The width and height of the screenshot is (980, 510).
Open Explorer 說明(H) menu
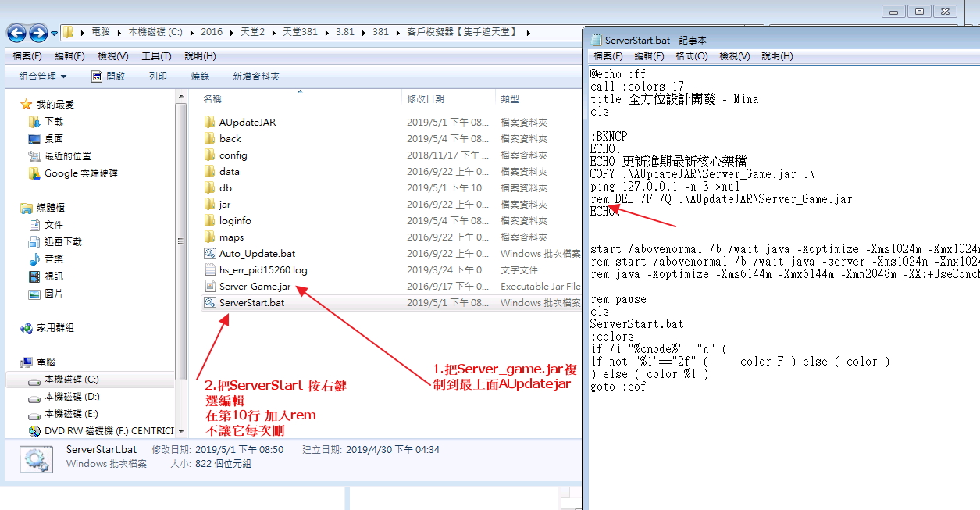(x=200, y=56)
